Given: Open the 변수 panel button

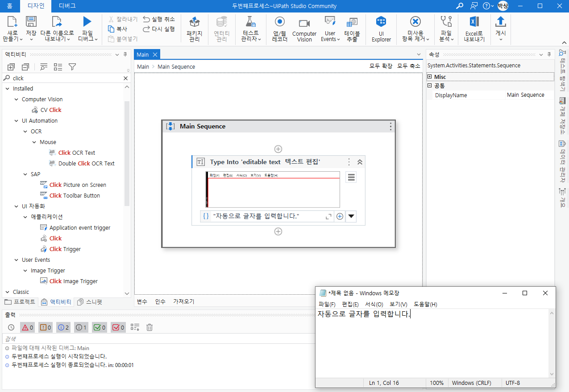Looking at the screenshot, I should point(142,301).
